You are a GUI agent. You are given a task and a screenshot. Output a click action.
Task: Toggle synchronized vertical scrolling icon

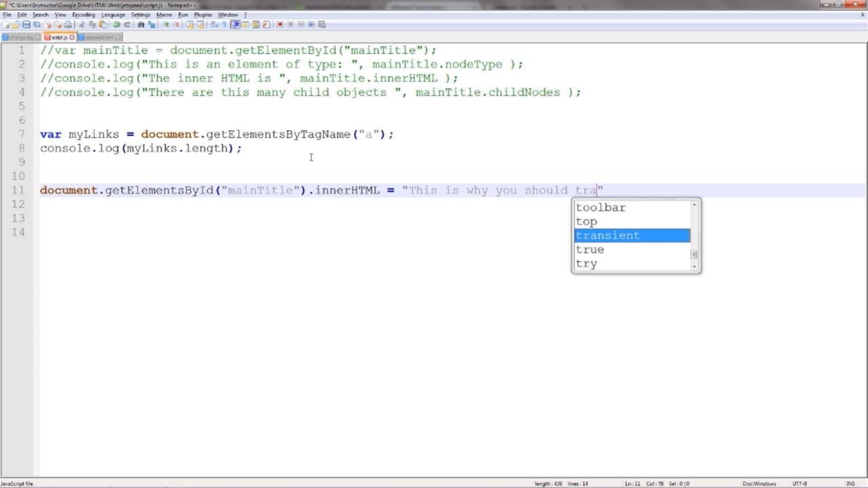coord(190,24)
